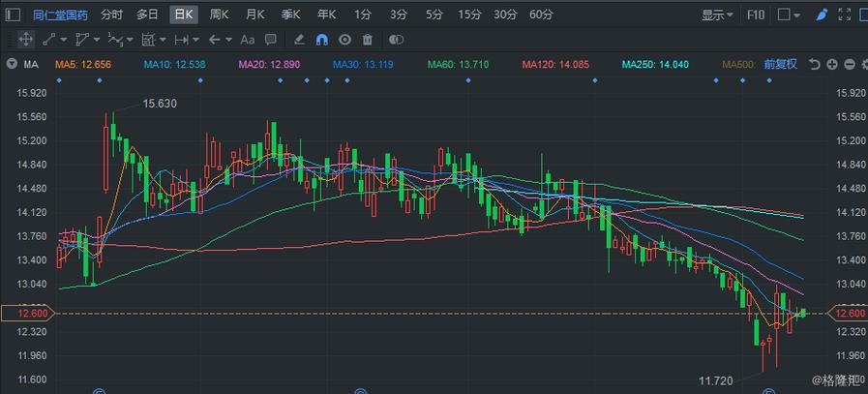Image resolution: width=868 pixels, height=394 pixels.
Task: Click the 同仁堂国药 stock name
Action: pyautogui.click(x=60, y=15)
